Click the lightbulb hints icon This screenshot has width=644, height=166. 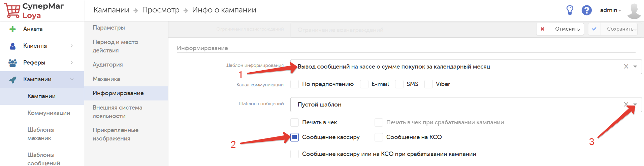(x=570, y=10)
